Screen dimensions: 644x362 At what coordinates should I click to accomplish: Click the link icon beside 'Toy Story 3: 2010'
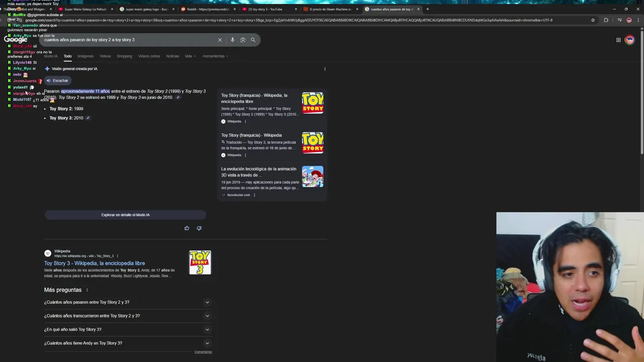[88, 118]
